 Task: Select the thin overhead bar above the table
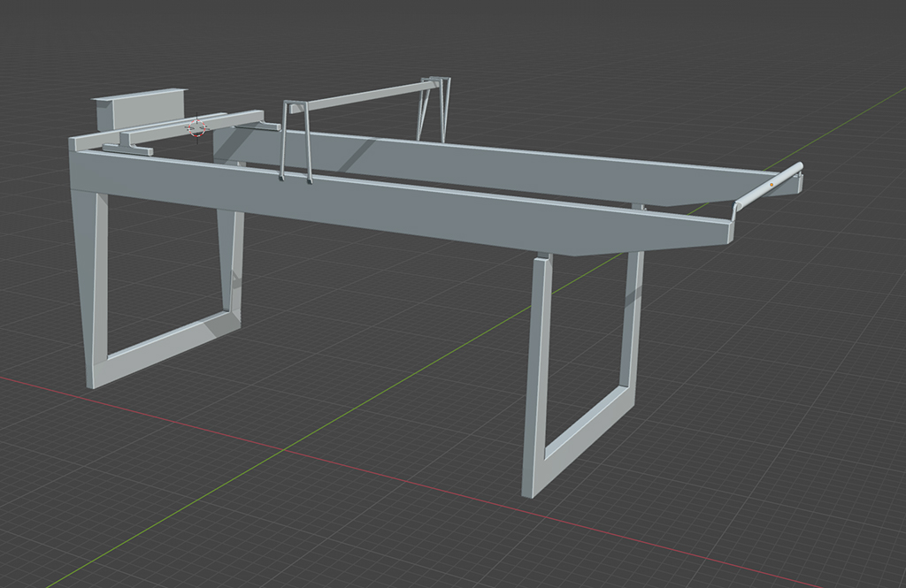(365, 95)
